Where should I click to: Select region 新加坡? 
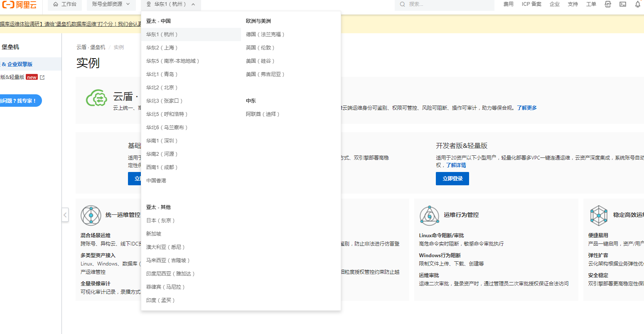click(x=191, y=234)
